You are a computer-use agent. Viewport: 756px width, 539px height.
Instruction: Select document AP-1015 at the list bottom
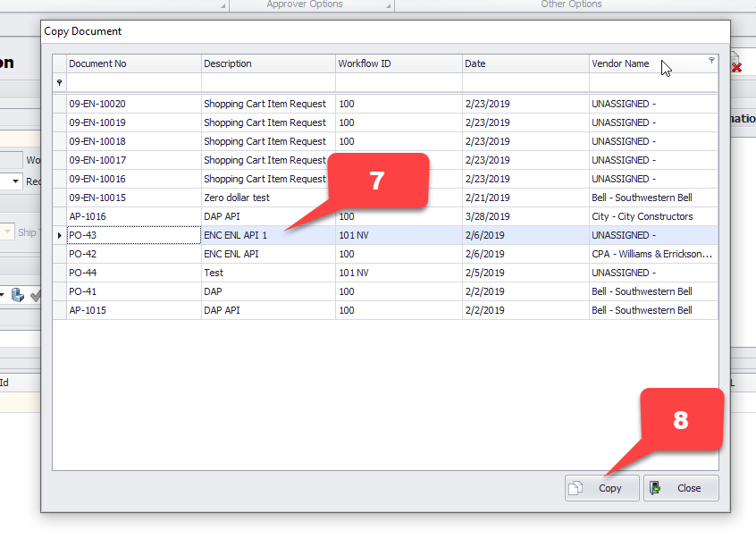[268, 310]
